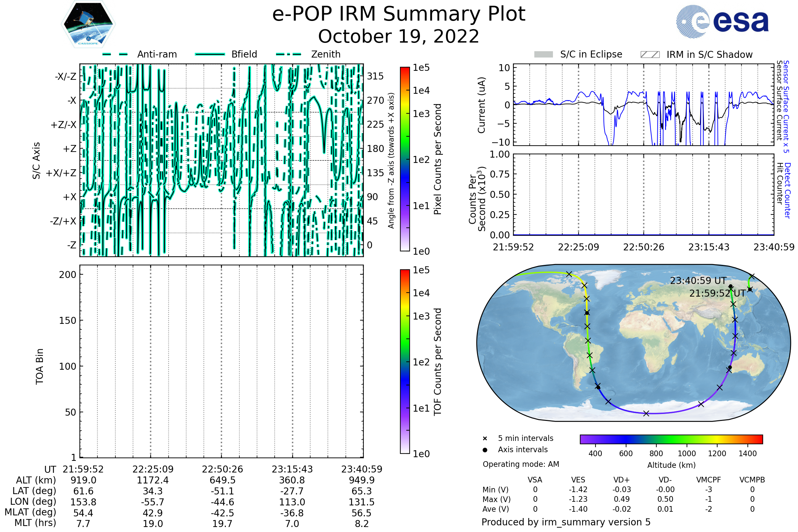The width and height of the screenshot is (798, 532).
Task: Click the current plot '22:25:09' time label
Action: [x=579, y=247]
